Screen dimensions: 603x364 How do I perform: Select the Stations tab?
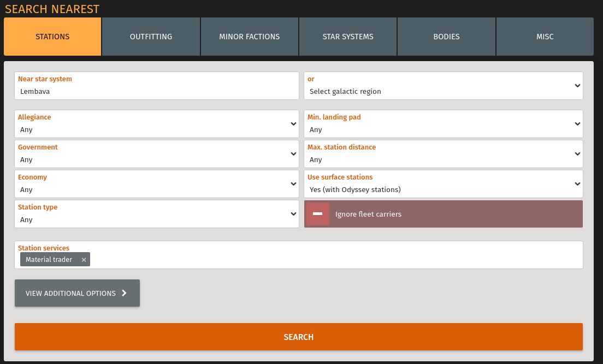click(52, 37)
